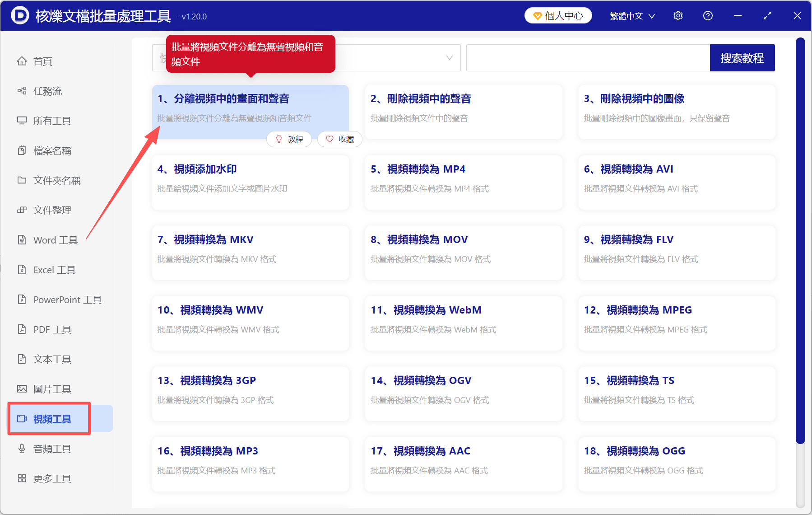Open the settings gear in the title bar

(x=678, y=15)
